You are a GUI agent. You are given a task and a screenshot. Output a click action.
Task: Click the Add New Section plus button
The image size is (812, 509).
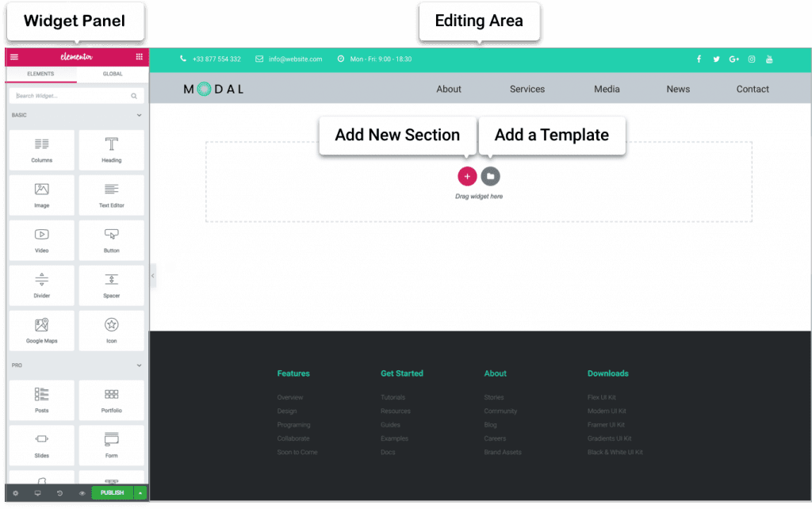pos(467,176)
